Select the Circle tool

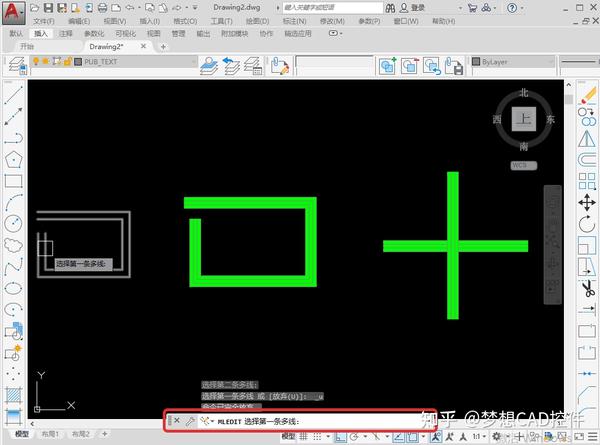pyautogui.click(x=13, y=223)
